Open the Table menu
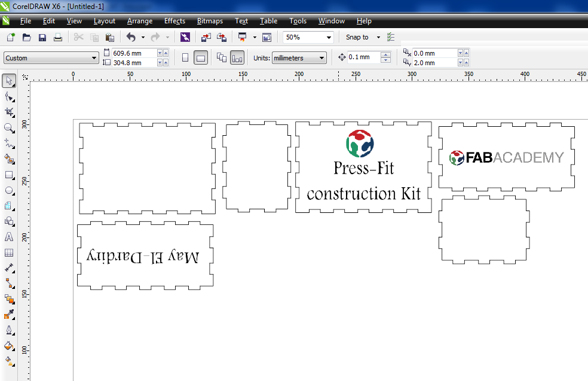This screenshot has height=381, width=588. (x=269, y=21)
